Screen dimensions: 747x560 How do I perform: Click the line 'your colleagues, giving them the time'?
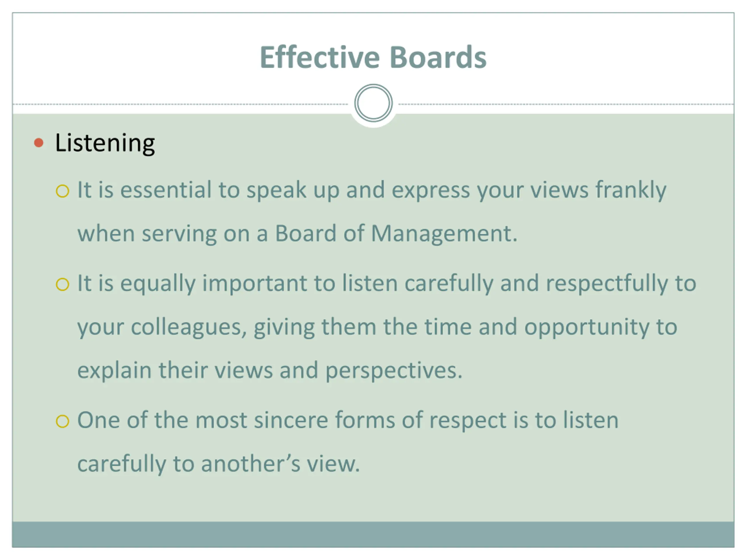pyautogui.click(x=377, y=328)
